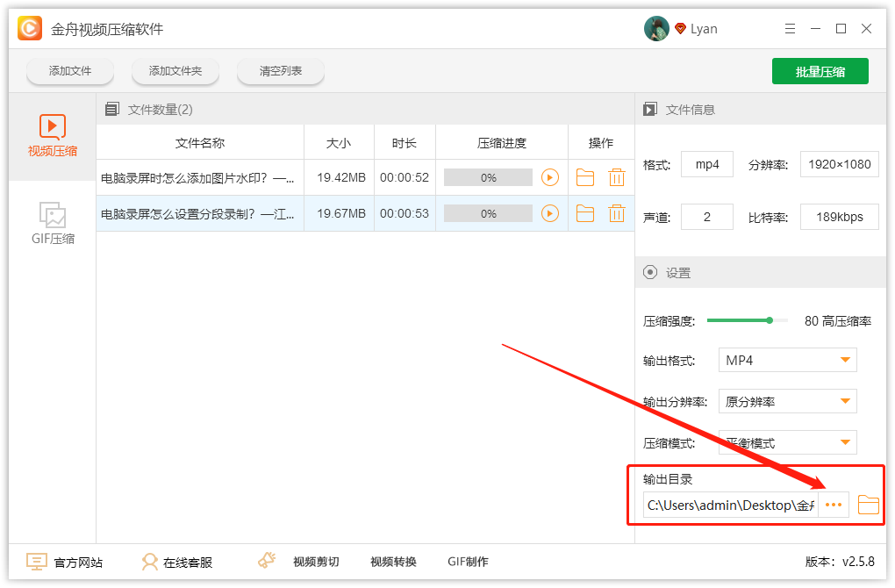This screenshot has width=895, height=588.
Task: Open the output folder with the folder icon
Action: (x=868, y=505)
